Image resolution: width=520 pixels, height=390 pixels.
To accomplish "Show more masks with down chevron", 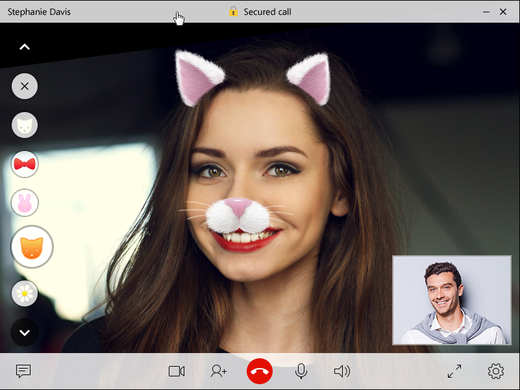I will (x=25, y=332).
